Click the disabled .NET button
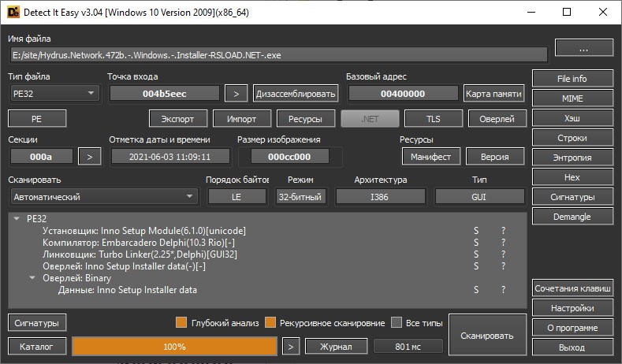This screenshot has height=364, width=622. [370, 118]
